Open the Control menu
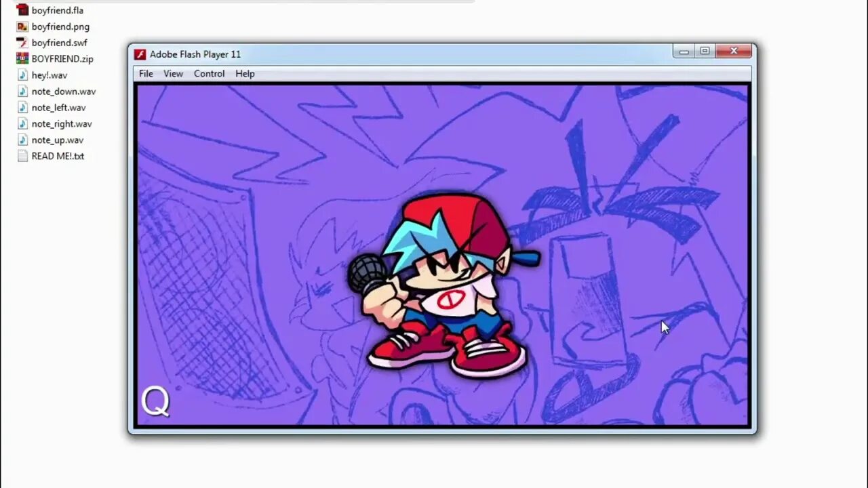 209,74
